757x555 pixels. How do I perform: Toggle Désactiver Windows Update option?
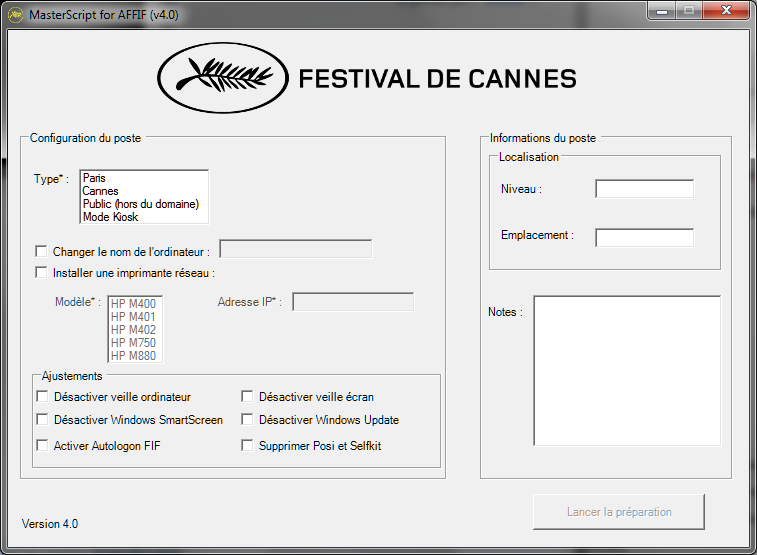coord(247,419)
